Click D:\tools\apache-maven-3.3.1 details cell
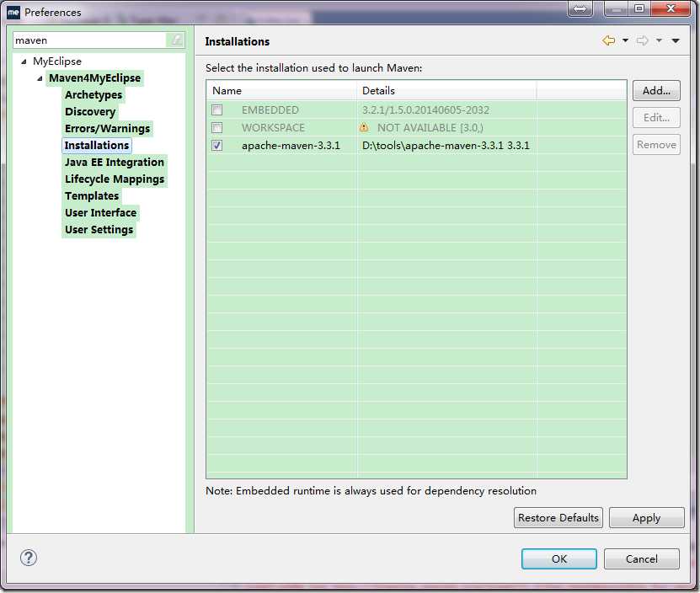Screen dimensions: 700x593 pos(446,146)
